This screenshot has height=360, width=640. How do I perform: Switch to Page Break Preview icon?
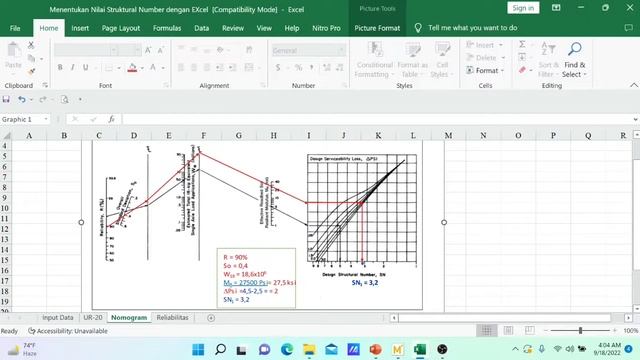[x=530, y=331]
